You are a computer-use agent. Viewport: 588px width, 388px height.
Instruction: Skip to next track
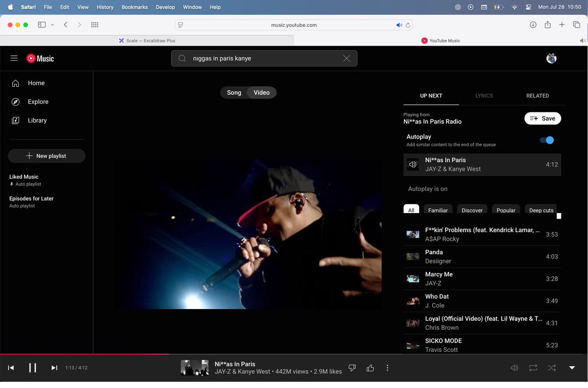pos(54,368)
